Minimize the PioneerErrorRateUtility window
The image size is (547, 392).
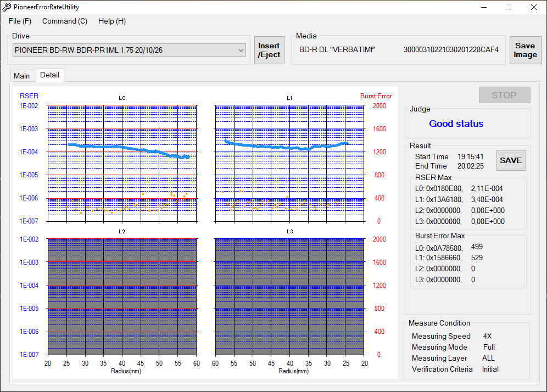(x=484, y=7)
